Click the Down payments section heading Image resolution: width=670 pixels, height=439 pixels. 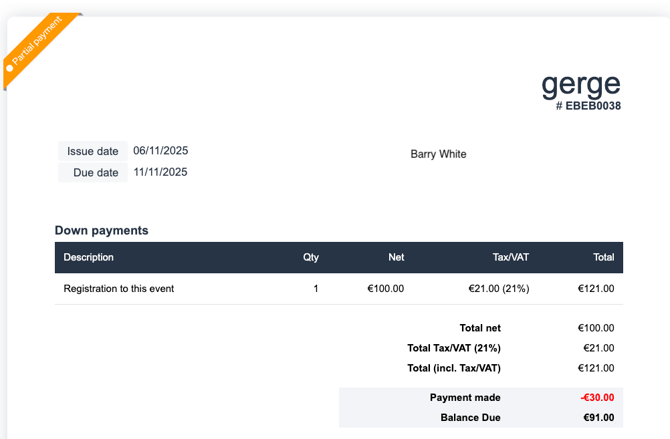click(101, 230)
